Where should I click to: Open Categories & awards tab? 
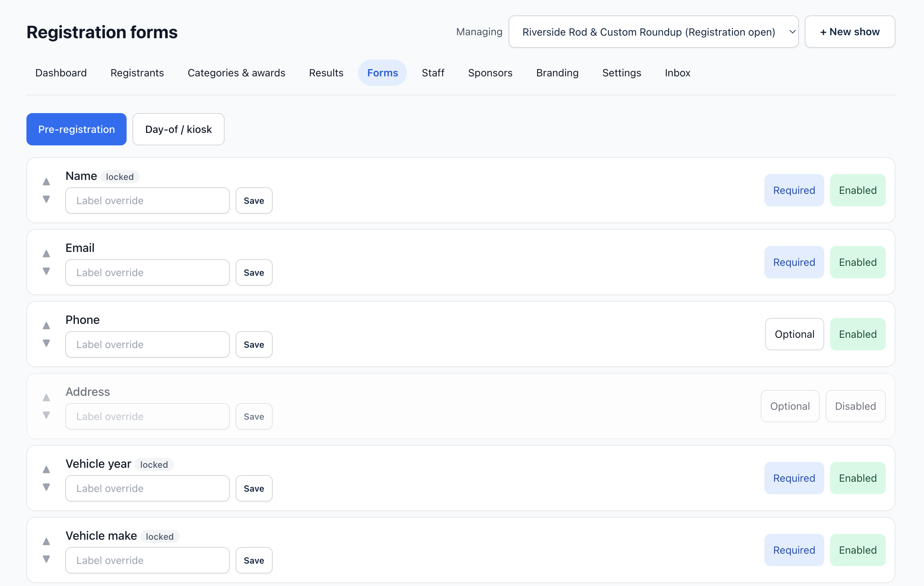click(236, 73)
